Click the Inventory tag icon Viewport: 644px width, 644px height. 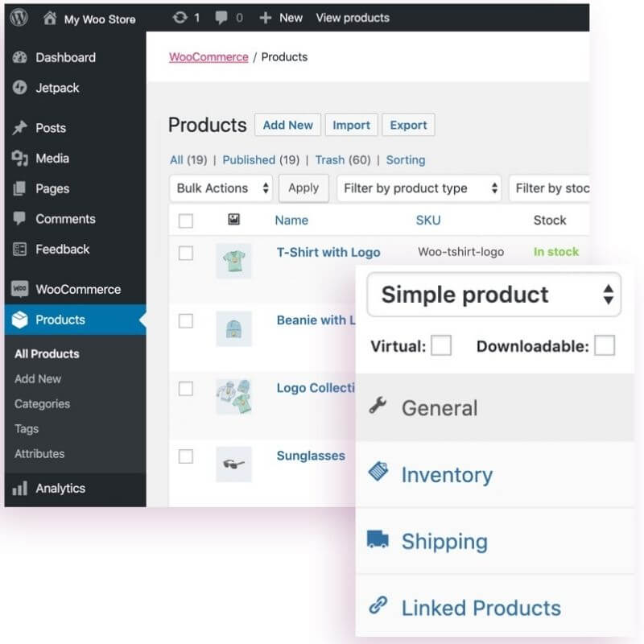click(x=378, y=472)
